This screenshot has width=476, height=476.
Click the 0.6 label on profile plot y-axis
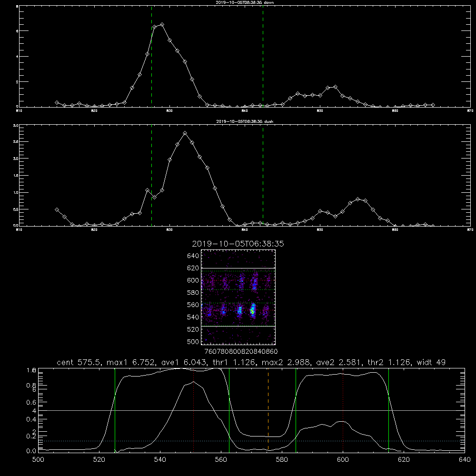(31, 402)
